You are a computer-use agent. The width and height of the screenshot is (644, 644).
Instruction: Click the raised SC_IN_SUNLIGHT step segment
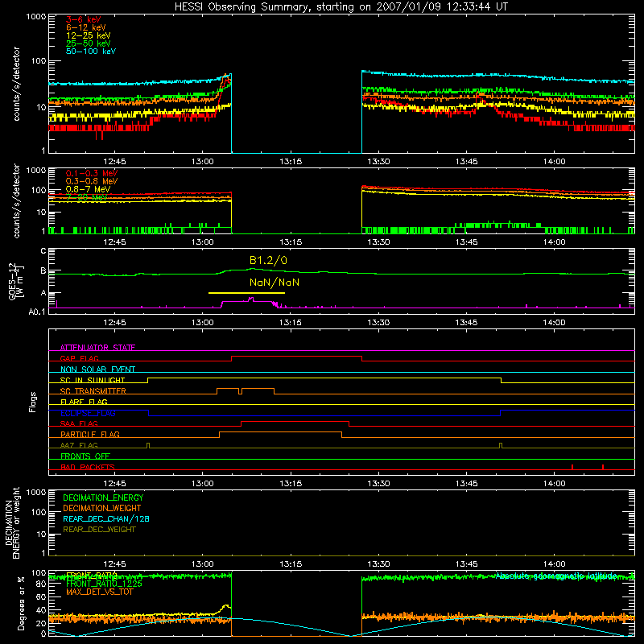[324, 378]
